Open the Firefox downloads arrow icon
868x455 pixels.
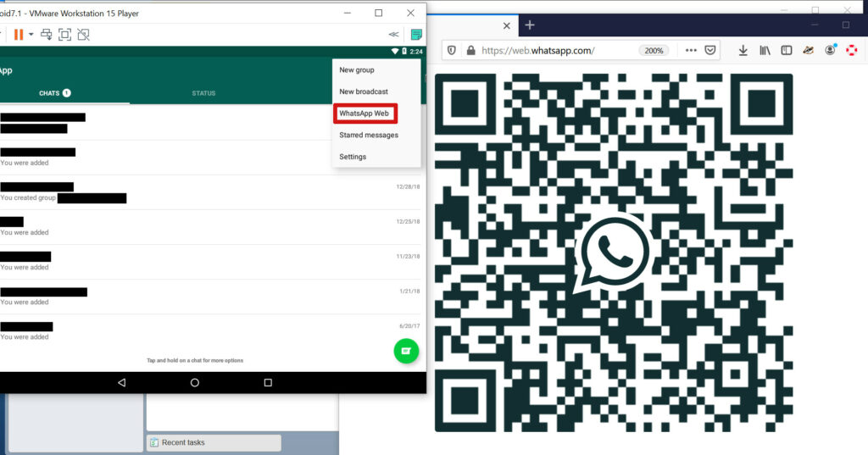pyautogui.click(x=743, y=50)
